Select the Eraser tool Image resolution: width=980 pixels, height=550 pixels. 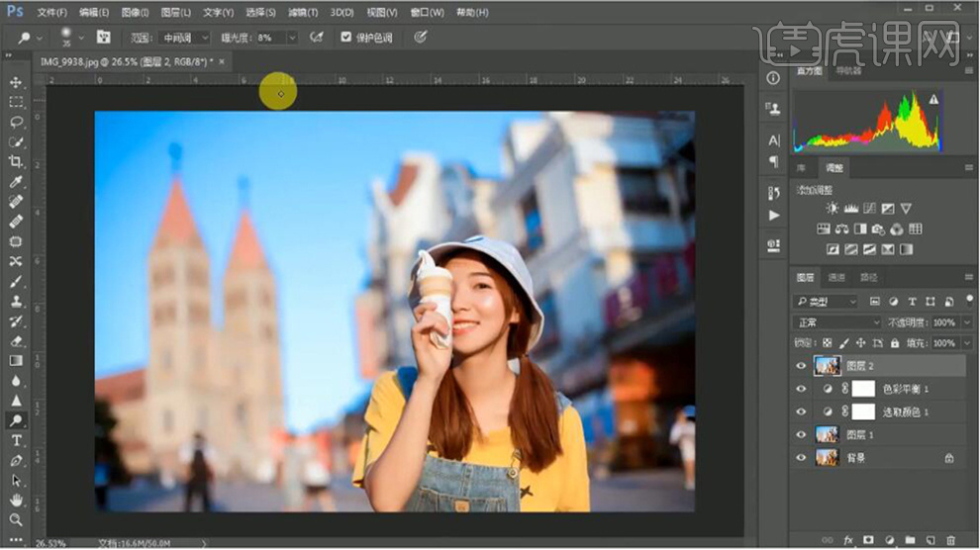coord(16,340)
